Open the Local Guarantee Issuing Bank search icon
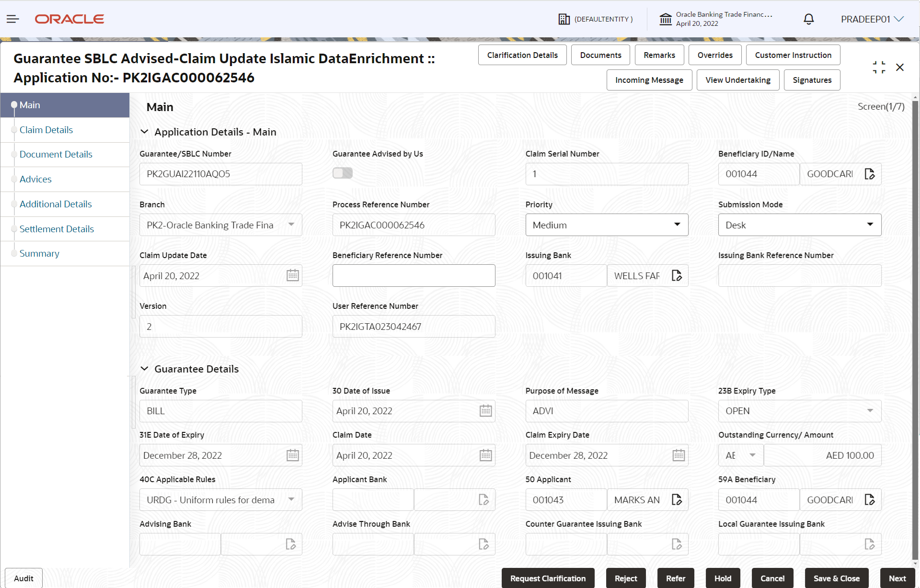 pyautogui.click(x=870, y=544)
